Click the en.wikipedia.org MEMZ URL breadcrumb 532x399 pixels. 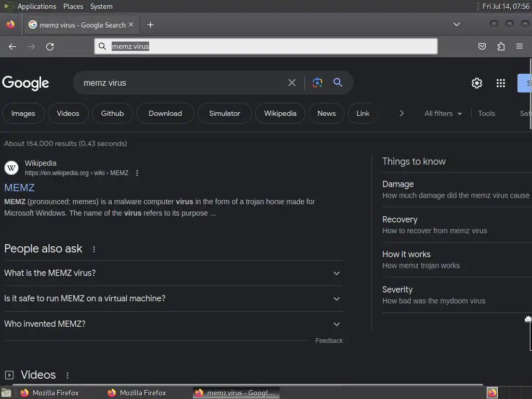(77, 173)
